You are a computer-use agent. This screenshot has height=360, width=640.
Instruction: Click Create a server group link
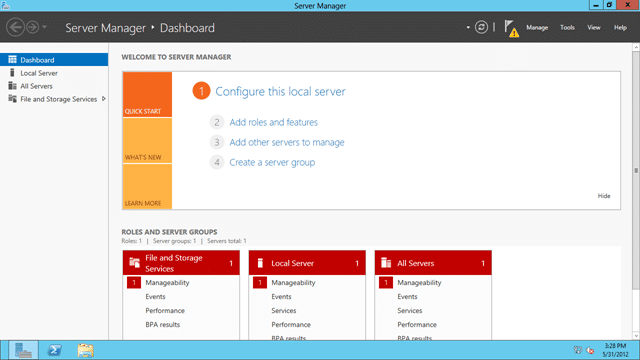coord(272,162)
